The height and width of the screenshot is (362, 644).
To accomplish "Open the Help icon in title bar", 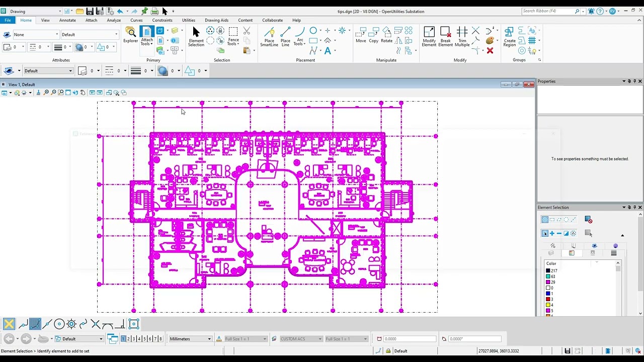I will pyautogui.click(x=600, y=11).
